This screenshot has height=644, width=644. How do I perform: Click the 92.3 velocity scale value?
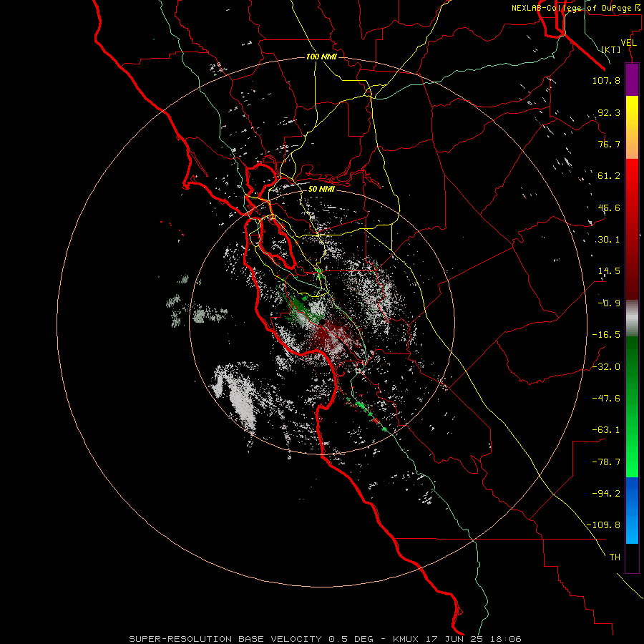coord(609,112)
